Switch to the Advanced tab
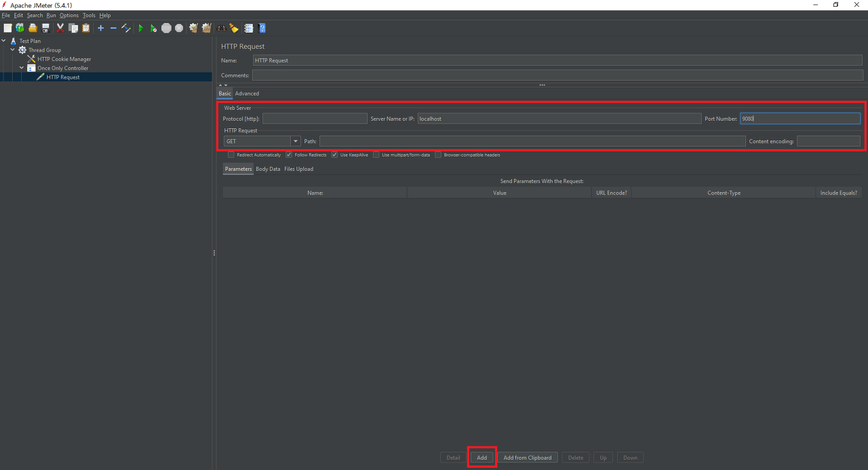 tap(247, 94)
